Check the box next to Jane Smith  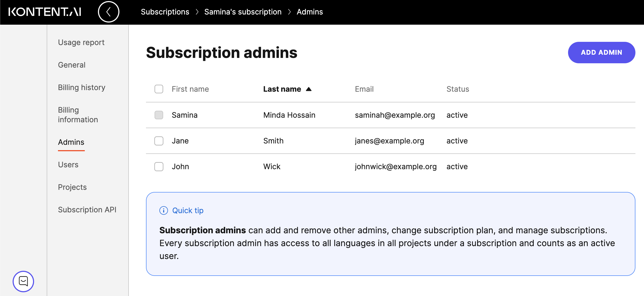click(x=159, y=141)
